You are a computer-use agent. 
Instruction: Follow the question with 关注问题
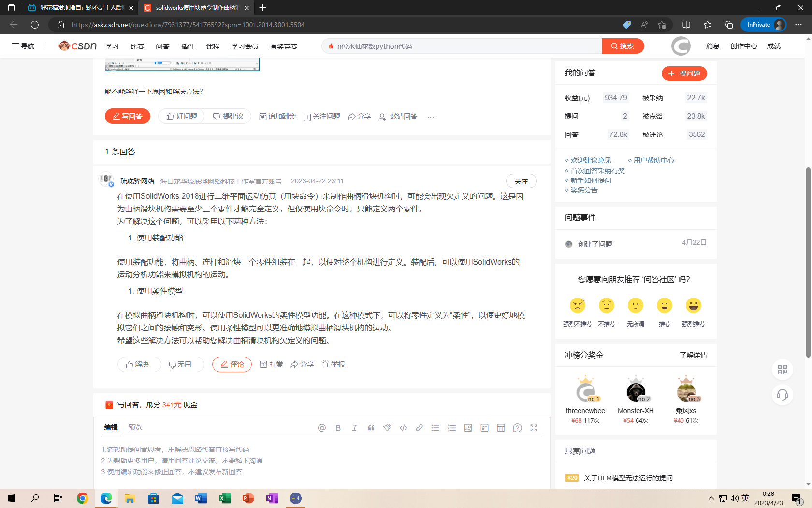(x=322, y=116)
